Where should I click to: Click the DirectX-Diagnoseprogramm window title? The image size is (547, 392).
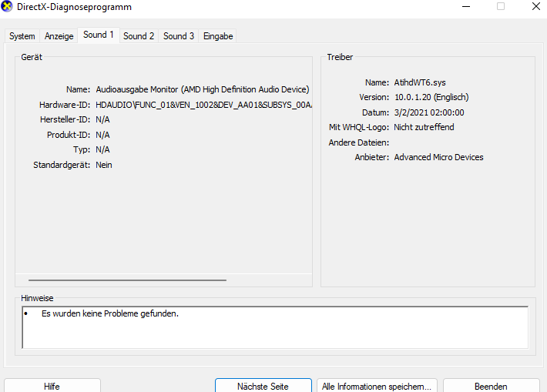coord(74,7)
